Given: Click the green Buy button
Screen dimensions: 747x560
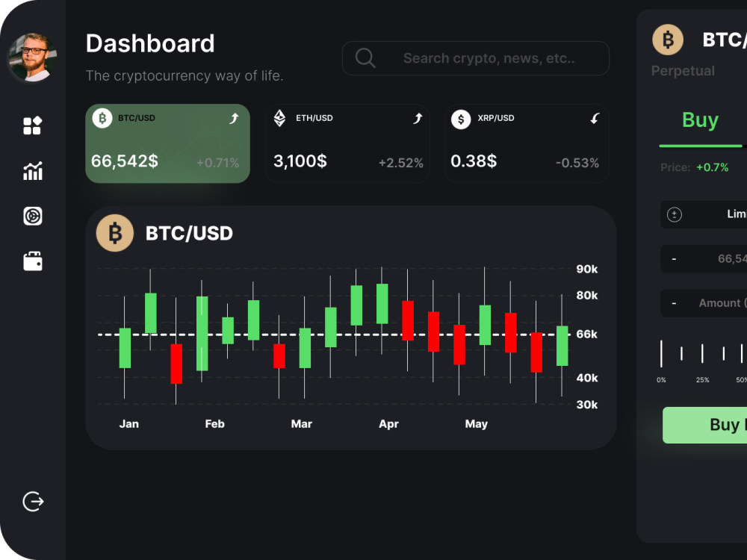Looking at the screenshot, I should click(704, 425).
